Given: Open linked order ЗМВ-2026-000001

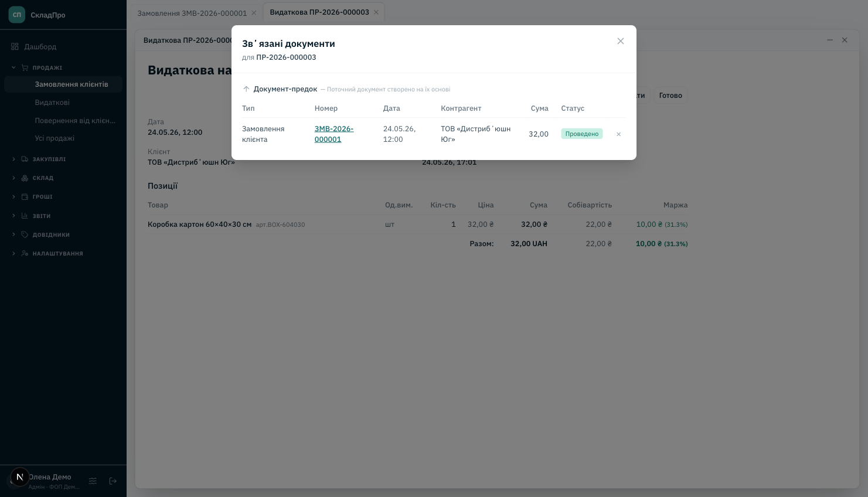Looking at the screenshot, I should [334, 134].
